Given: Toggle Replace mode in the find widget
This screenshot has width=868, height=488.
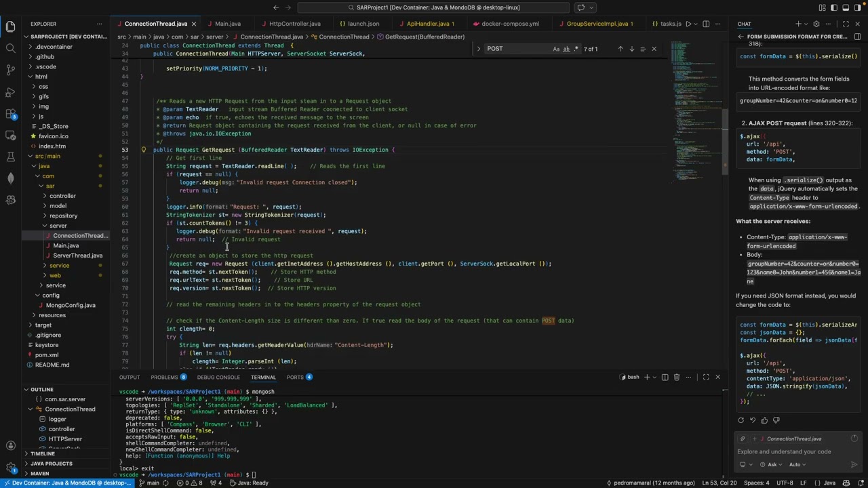Looking at the screenshot, I should [x=478, y=49].
